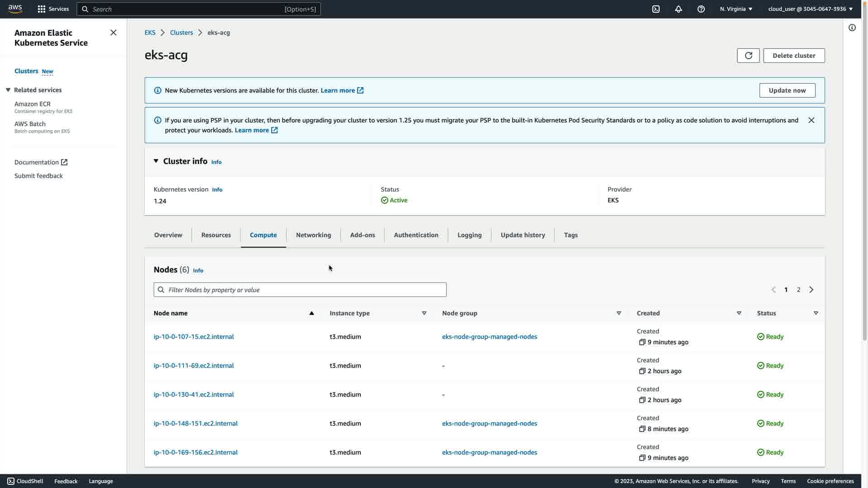Collapse the Cluster info section

[156, 161]
